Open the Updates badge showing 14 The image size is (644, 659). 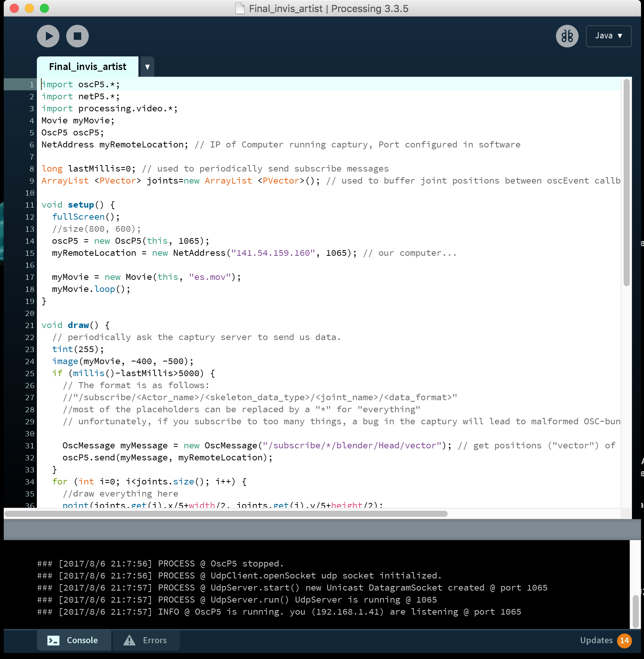624,640
